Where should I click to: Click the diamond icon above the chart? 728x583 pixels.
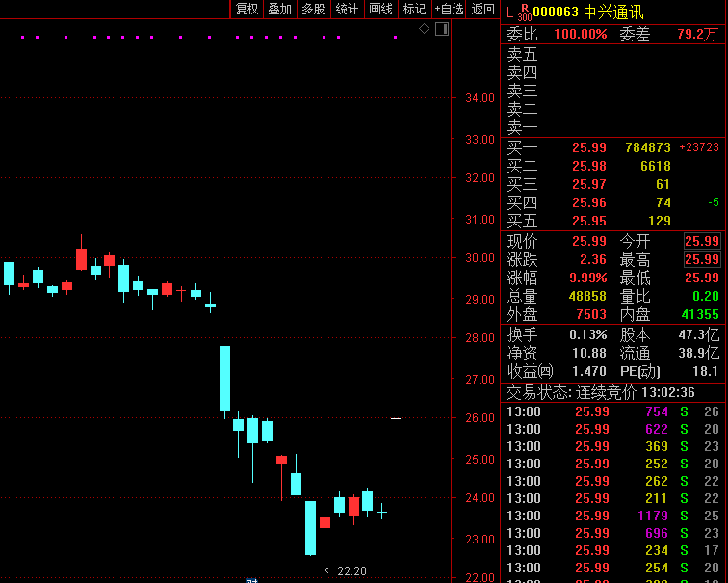tap(424, 29)
